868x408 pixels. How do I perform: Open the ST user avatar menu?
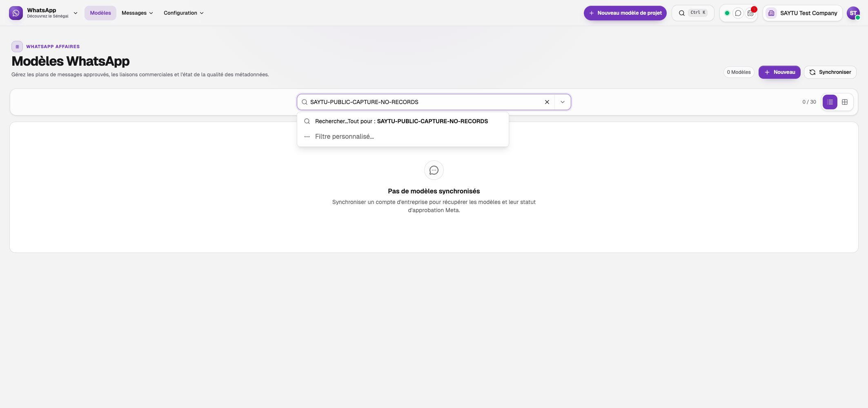point(853,13)
